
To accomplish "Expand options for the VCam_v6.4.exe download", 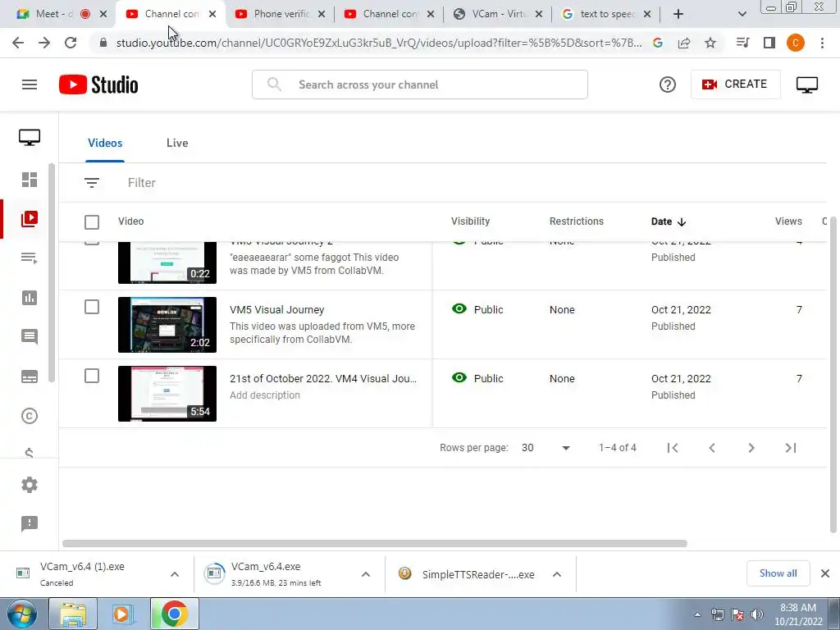I will 366,574.
